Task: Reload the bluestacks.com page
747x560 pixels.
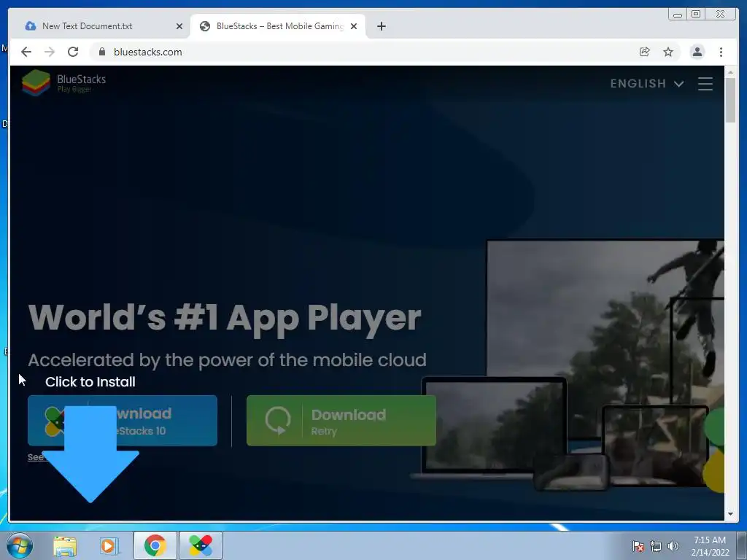Action: tap(73, 52)
